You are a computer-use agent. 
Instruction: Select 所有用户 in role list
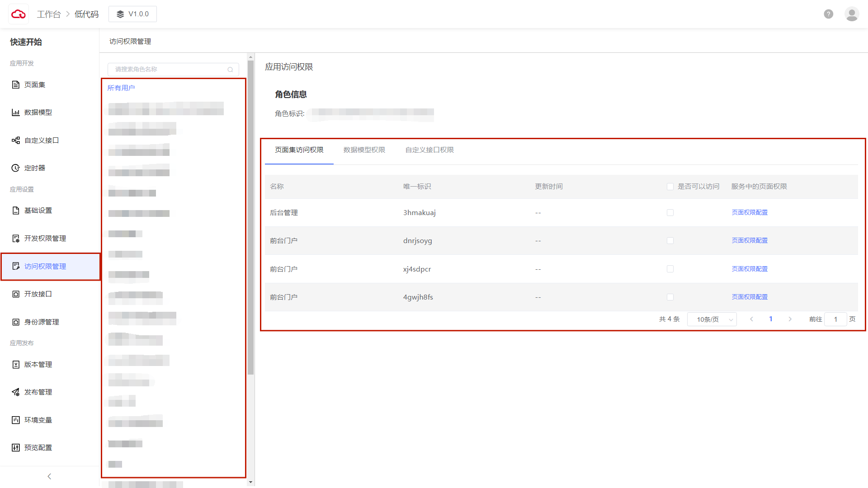click(x=121, y=88)
